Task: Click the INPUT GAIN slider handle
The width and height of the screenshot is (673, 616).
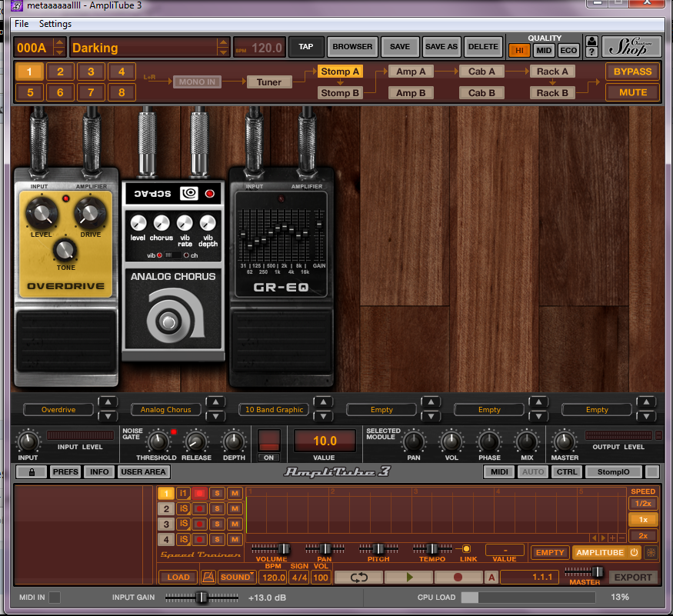Action: (x=202, y=597)
